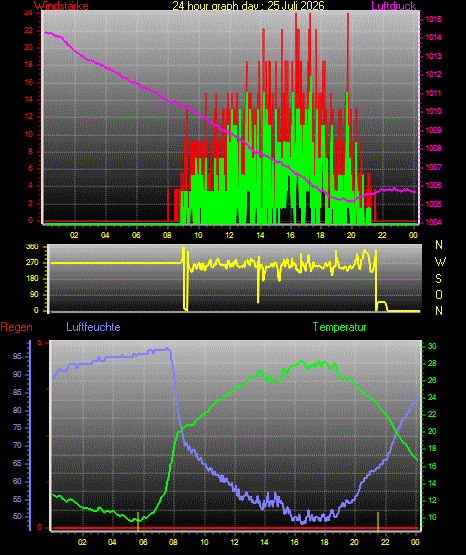Click the W wind direction letter
The height and width of the screenshot is (555, 466).
(440, 262)
